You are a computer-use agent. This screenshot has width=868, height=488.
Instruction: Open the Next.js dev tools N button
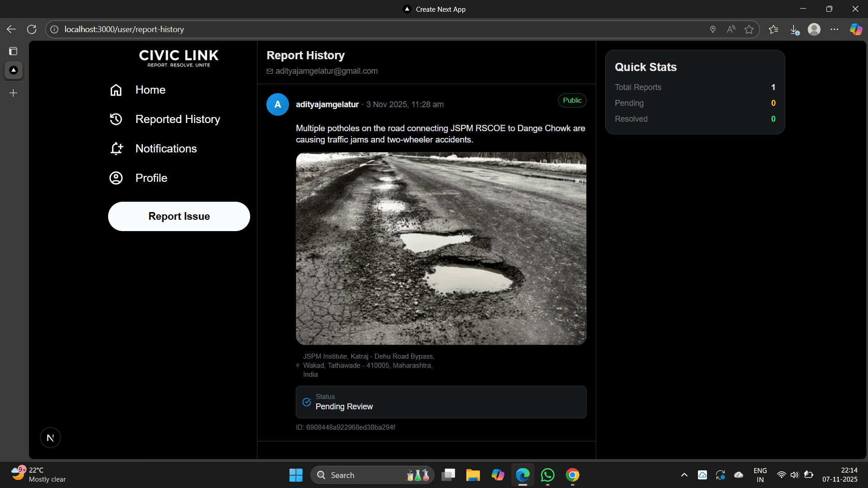pos(50,437)
